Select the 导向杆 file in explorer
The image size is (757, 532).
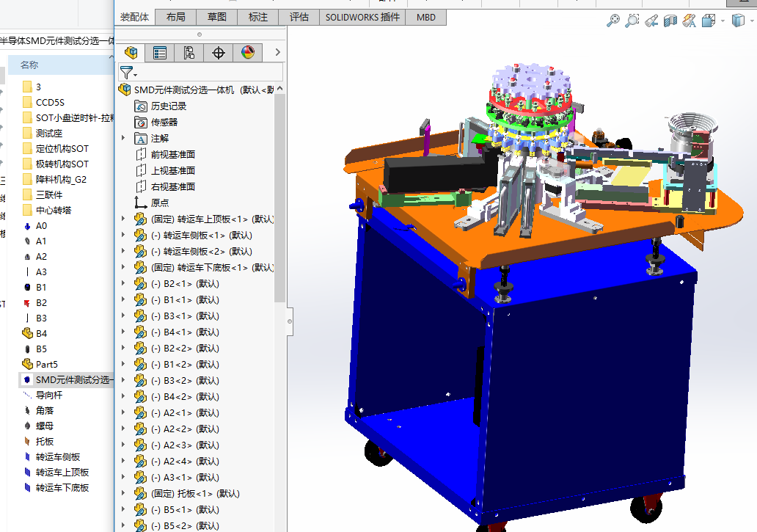(48, 395)
